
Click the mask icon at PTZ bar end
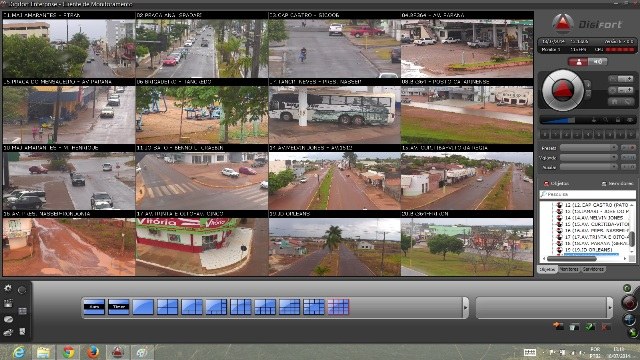tap(630, 120)
